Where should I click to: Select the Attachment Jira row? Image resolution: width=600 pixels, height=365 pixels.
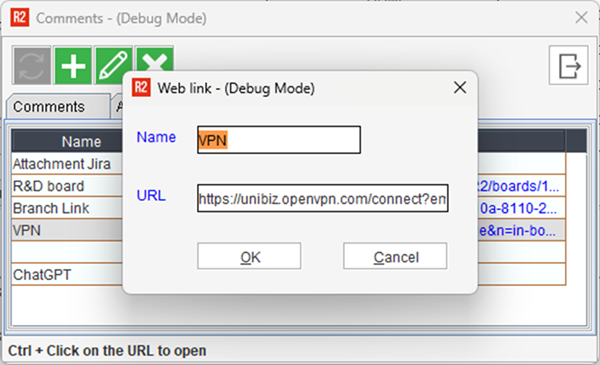tap(67, 164)
